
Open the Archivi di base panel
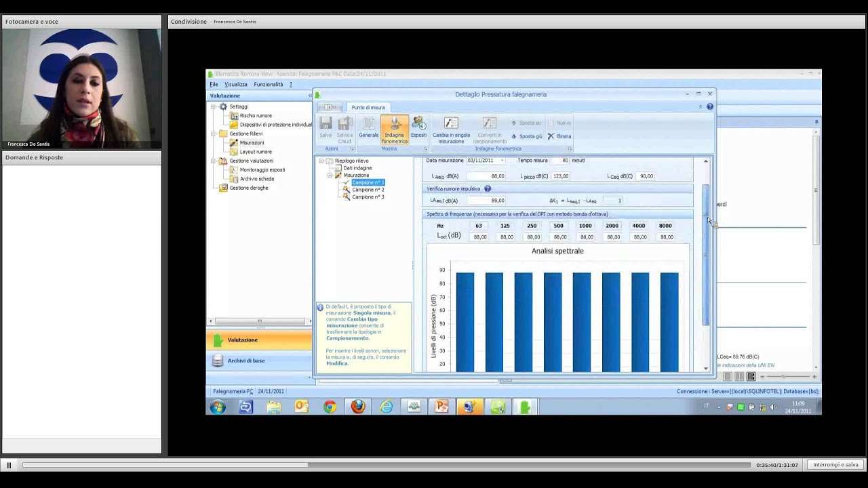coord(246,361)
